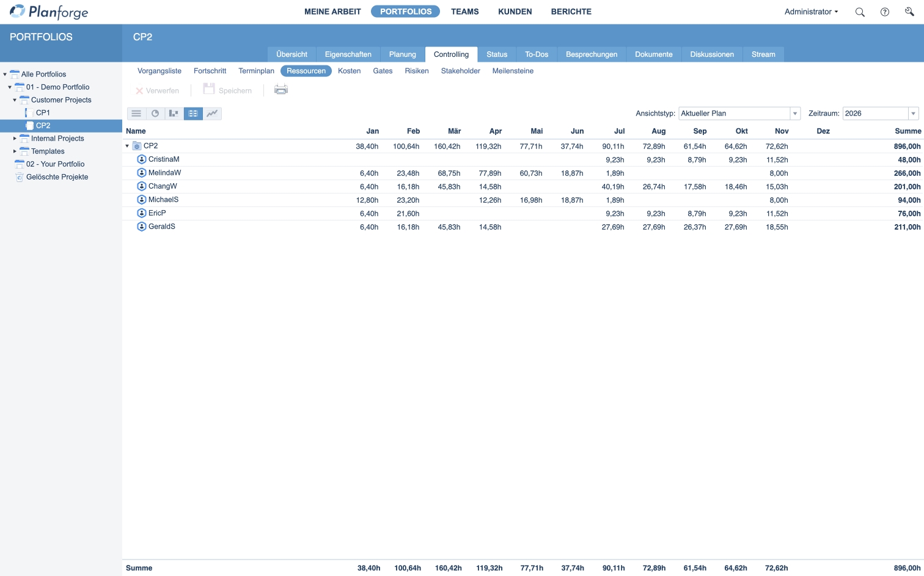Select the list view icon
The image size is (924, 576).
point(136,113)
